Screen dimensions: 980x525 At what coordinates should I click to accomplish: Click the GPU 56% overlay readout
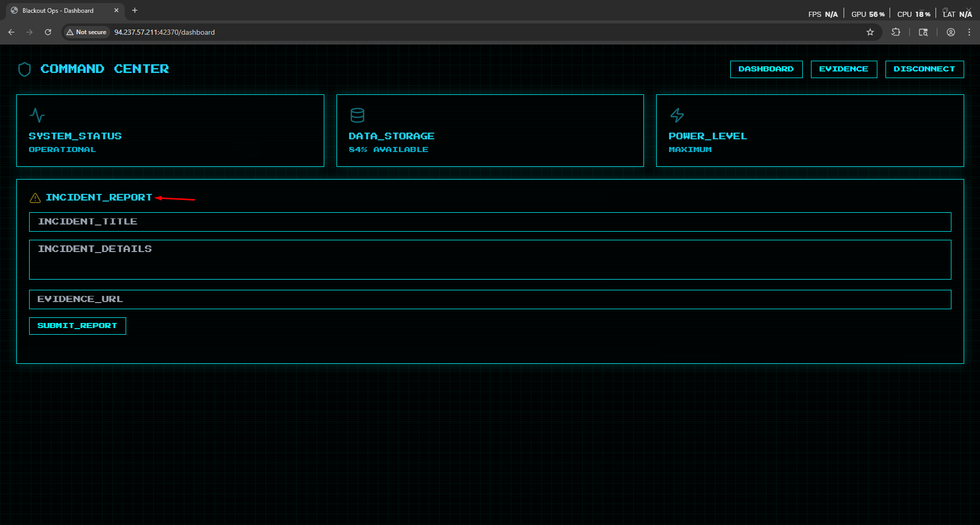868,14
